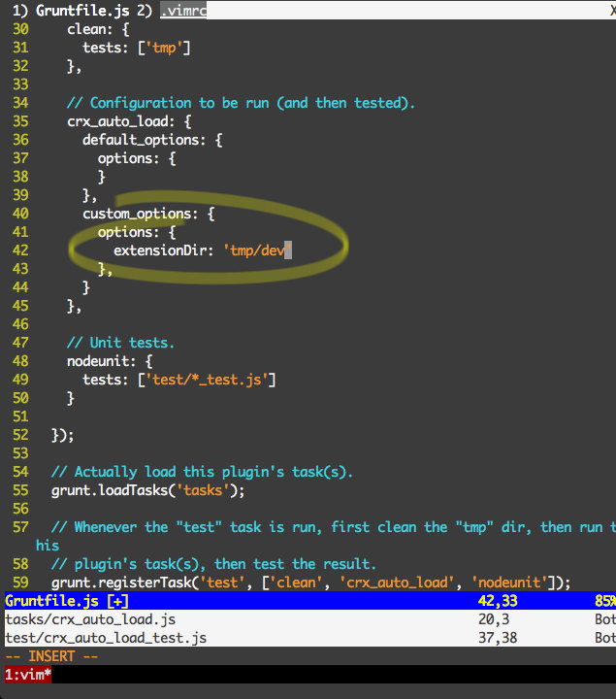Select the tmux window 1:vim*
This screenshot has width=616, height=699.
pyautogui.click(x=28, y=675)
